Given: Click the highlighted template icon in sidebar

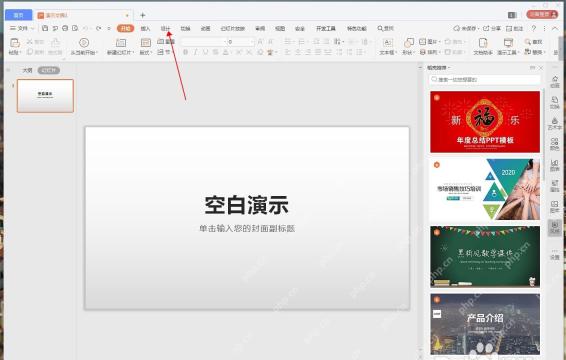Looking at the screenshot, I should coord(555,227).
